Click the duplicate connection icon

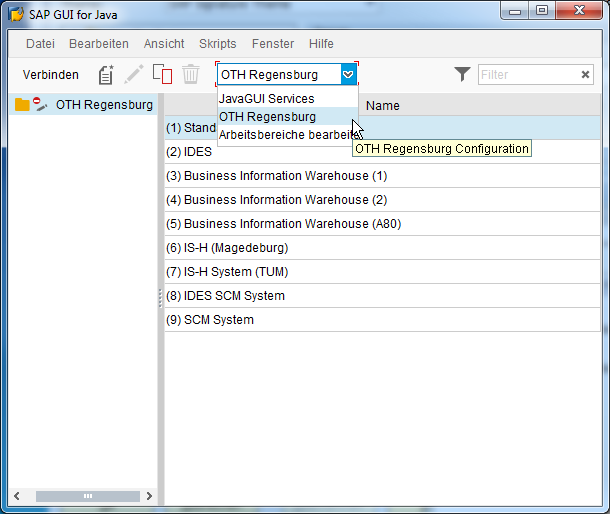pyautogui.click(x=162, y=75)
